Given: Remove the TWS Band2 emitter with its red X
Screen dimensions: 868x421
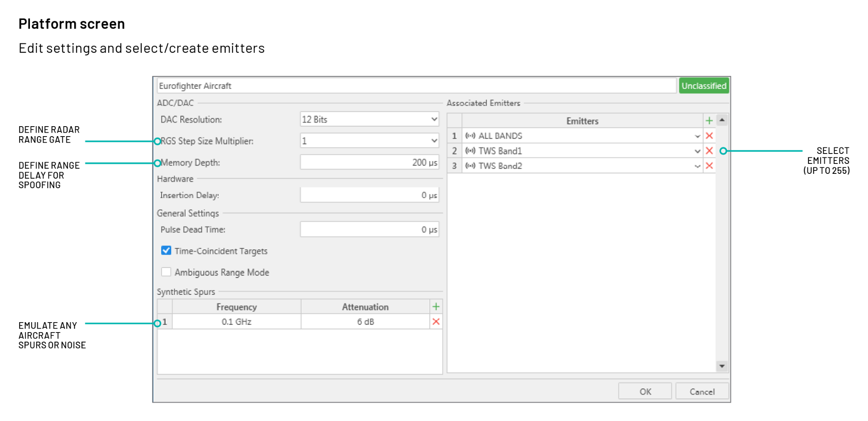Looking at the screenshot, I should 710,166.
